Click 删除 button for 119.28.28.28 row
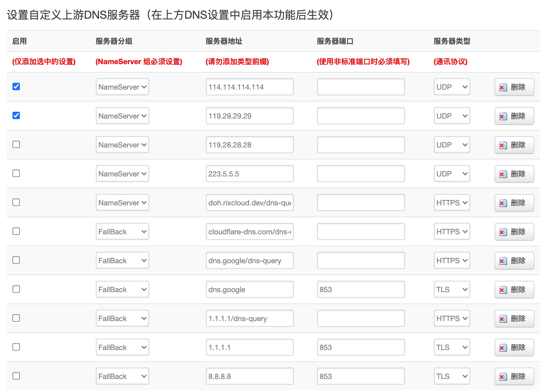Image resolution: width=557 pixels, height=392 pixels. pos(514,145)
